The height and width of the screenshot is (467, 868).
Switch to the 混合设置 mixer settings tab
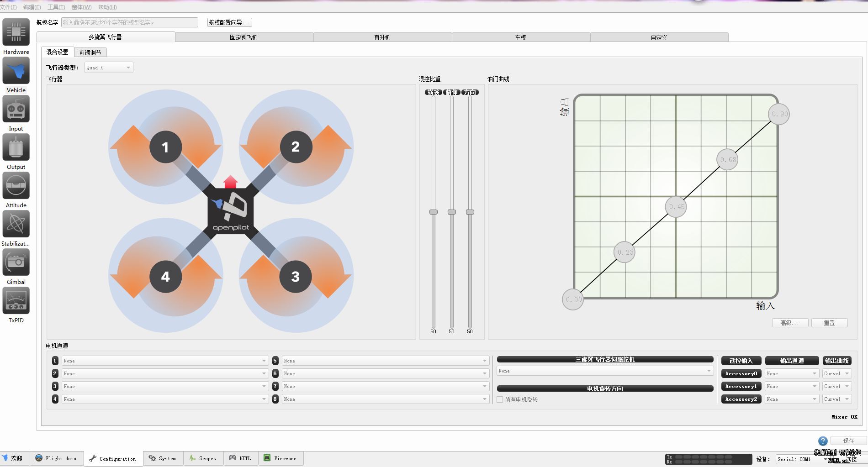click(x=57, y=52)
